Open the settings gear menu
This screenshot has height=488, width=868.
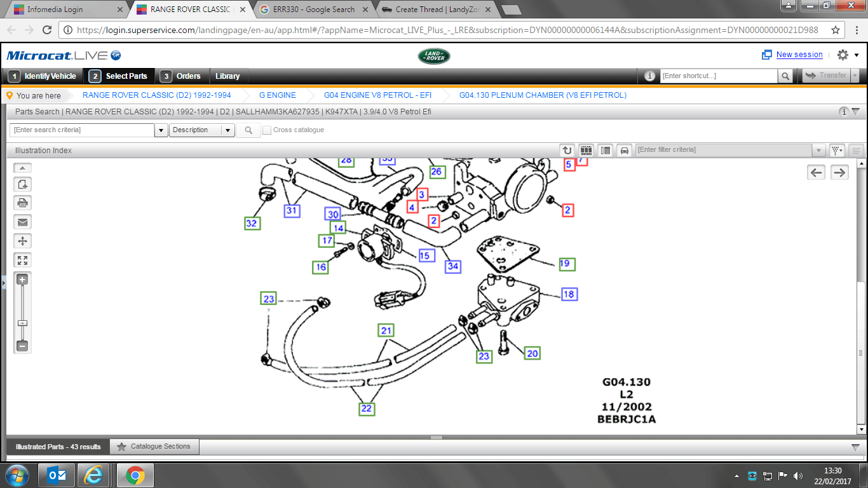click(843, 55)
